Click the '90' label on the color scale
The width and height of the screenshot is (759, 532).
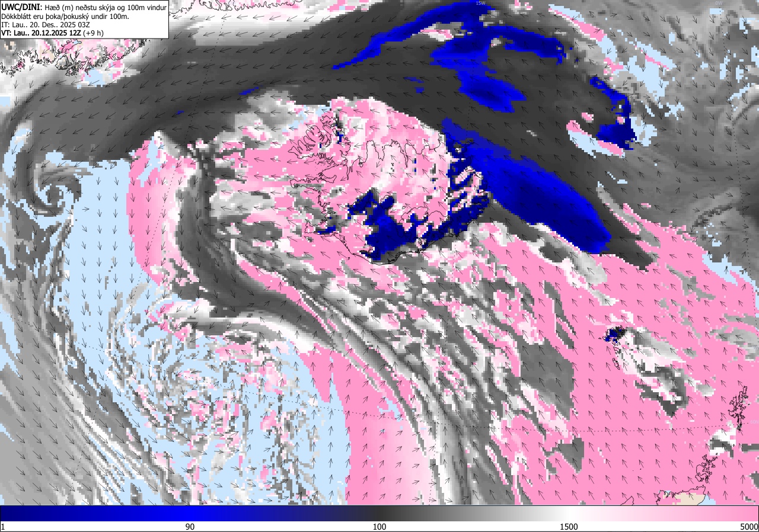point(190,527)
